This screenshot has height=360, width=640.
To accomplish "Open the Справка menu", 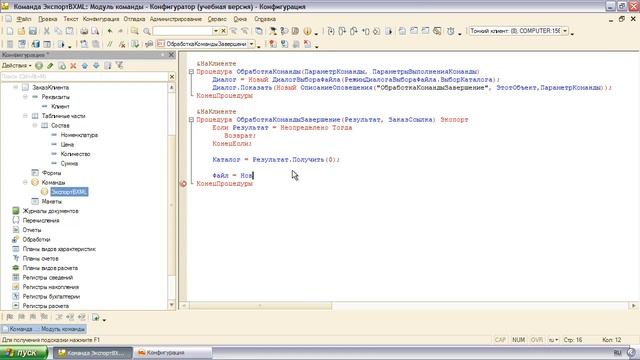I will 265,19.
